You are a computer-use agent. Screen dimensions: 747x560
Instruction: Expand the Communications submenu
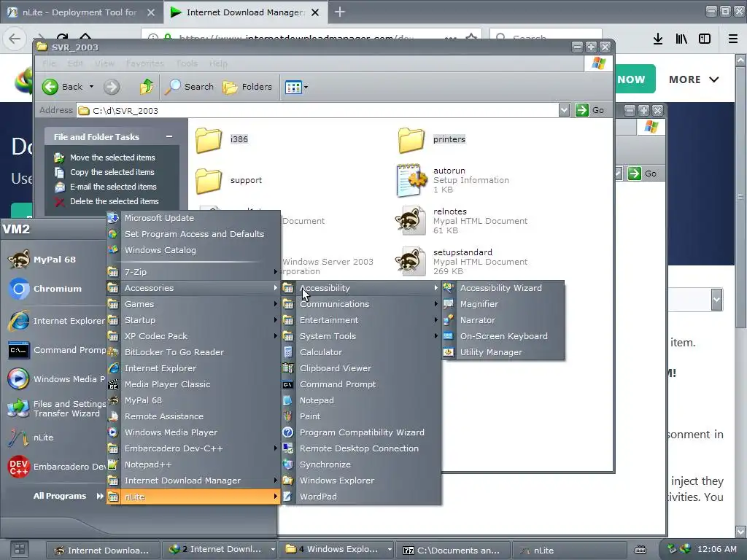(x=360, y=304)
